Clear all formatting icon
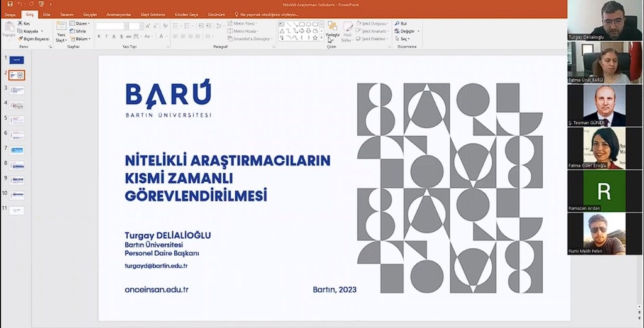The width and height of the screenshot is (644, 328). pos(165,26)
